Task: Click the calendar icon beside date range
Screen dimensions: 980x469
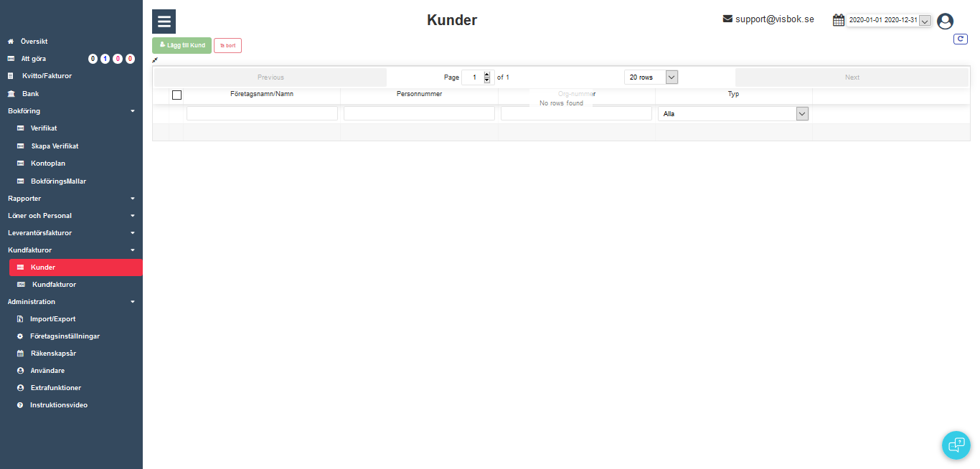Action: [x=838, y=20]
